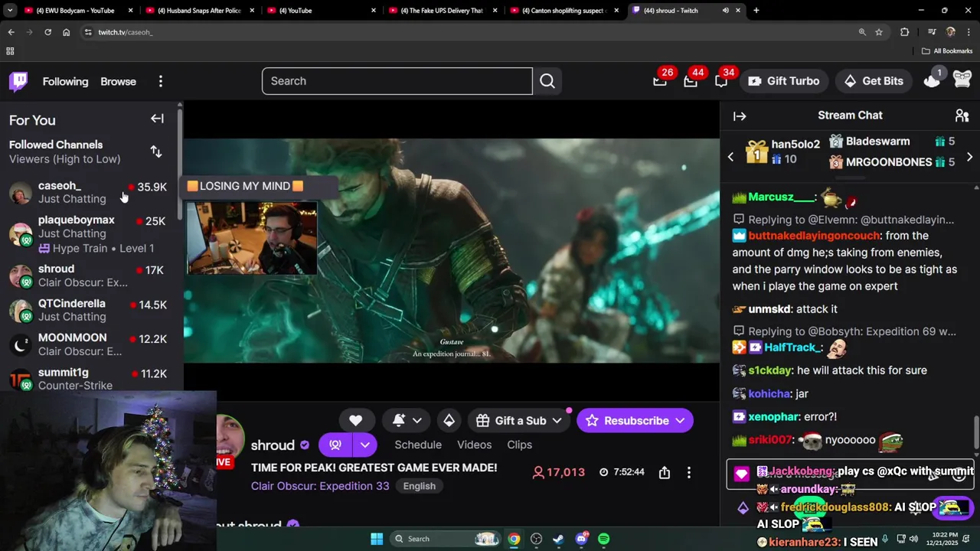The height and width of the screenshot is (551, 980).
Task: Open the whispers icon with badge 34
Action: (x=721, y=81)
